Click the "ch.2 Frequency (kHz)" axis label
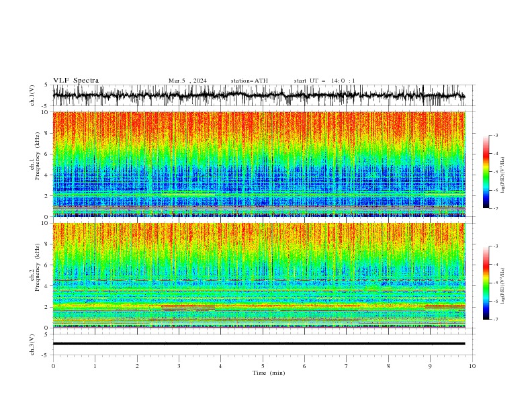This screenshot has width=532, height=411. click(x=35, y=267)
